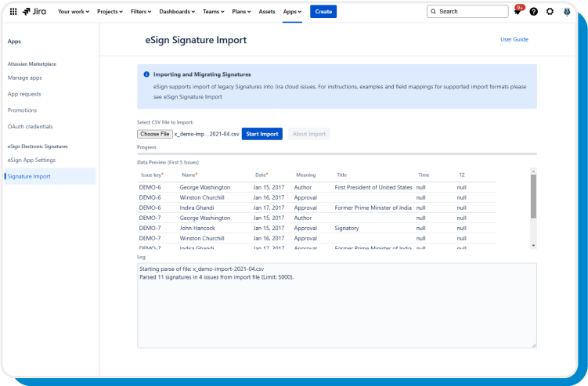Open the settings gear icon
Image resolution: width=588 pixels, height=386 pixels.
click(x=550, y=12)
